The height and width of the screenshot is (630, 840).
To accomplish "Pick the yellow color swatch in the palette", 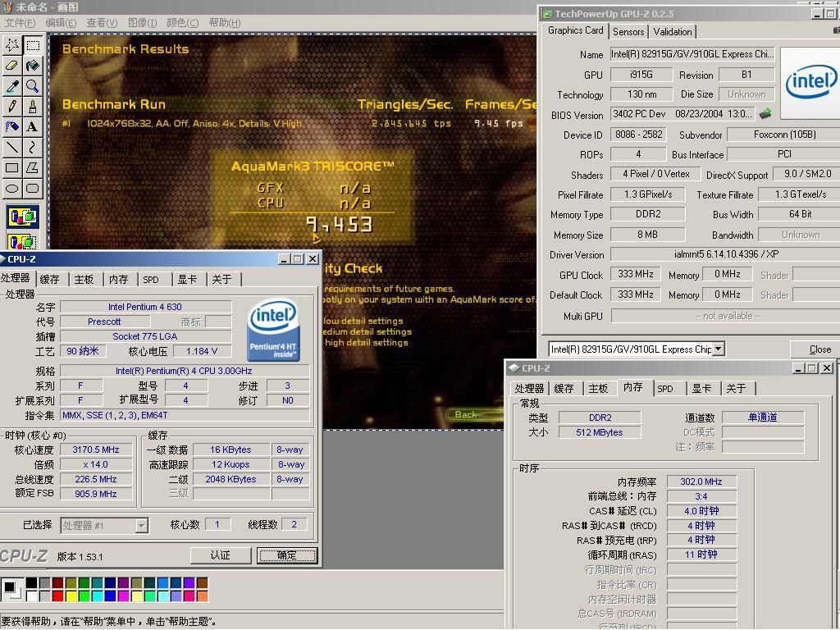I will point(71,596).
